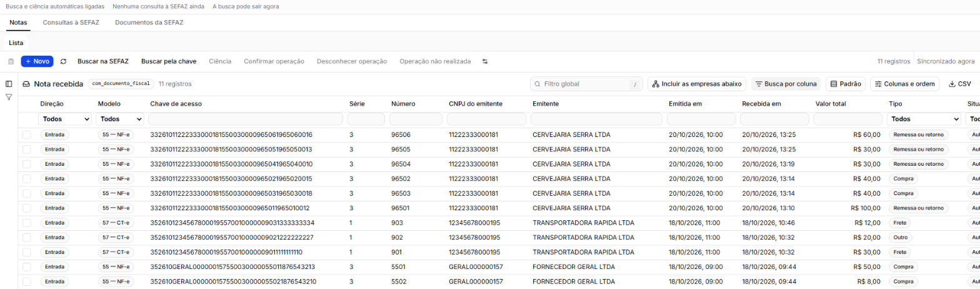Click the clipboard icon left of Novo
This screenshot has height=289, width=980.
pos(11,61)
